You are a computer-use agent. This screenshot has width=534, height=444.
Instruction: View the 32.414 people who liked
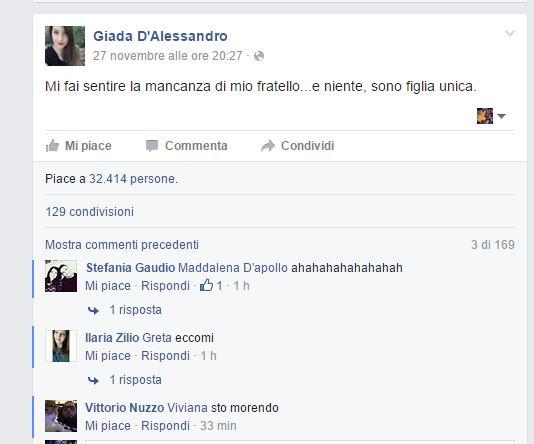pyautogui.click(x=108, y=179)
